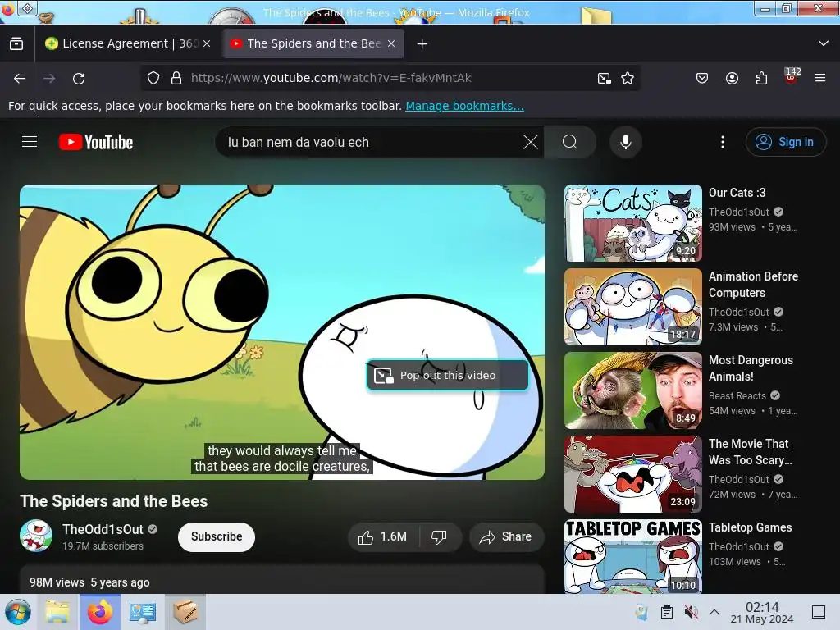Screen dimensions: 840x630
Task: Open YouTube guide hamburger menu
Action: [30, 142]
